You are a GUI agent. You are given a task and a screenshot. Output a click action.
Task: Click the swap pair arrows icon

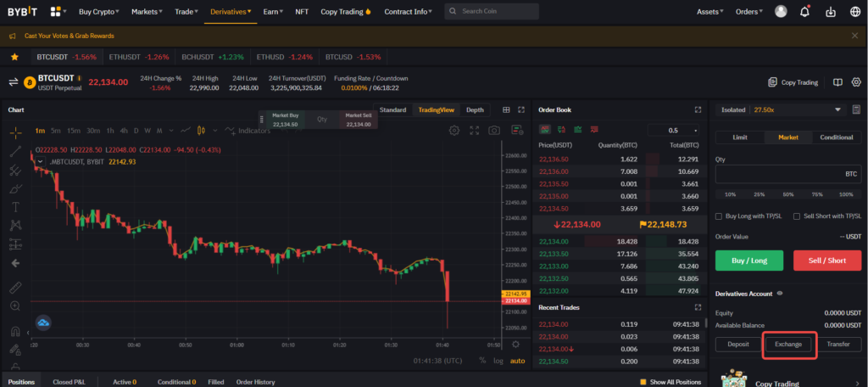click(x=14, y=82)
